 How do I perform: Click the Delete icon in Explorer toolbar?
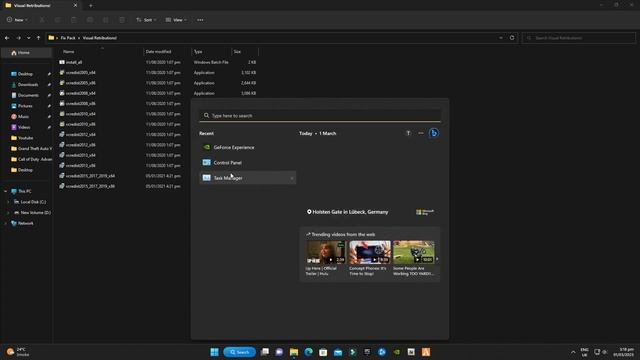[x=122, y=20]
